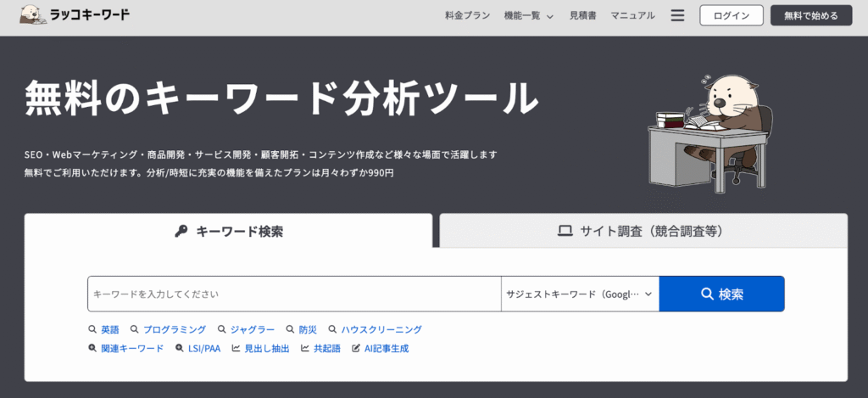Open マニュアル in the top navigation

(x=632, y=15)
